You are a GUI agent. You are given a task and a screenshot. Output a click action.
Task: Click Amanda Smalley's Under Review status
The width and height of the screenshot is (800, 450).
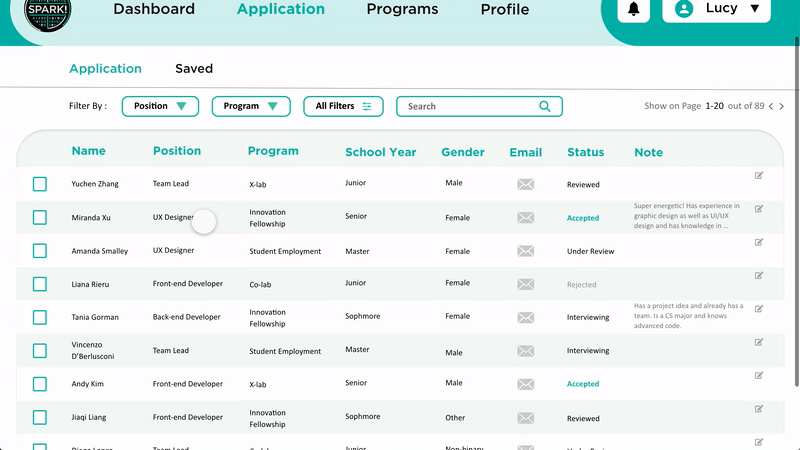[x=590, y=252]
